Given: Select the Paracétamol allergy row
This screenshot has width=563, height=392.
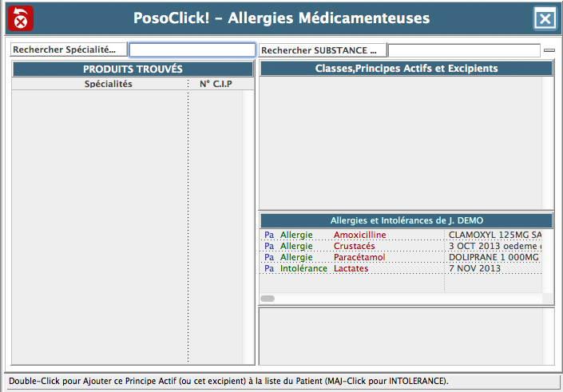Looking at the screenshot, I should [359, 257].
